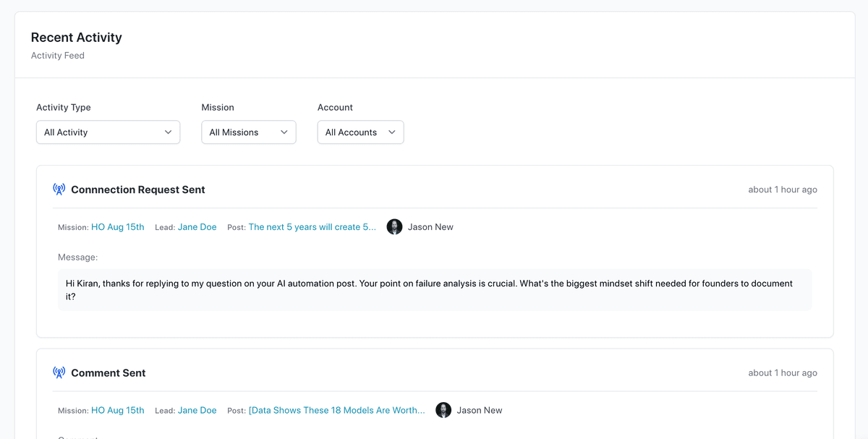
Task: Click the Message: label
Action: pos(77,257)
